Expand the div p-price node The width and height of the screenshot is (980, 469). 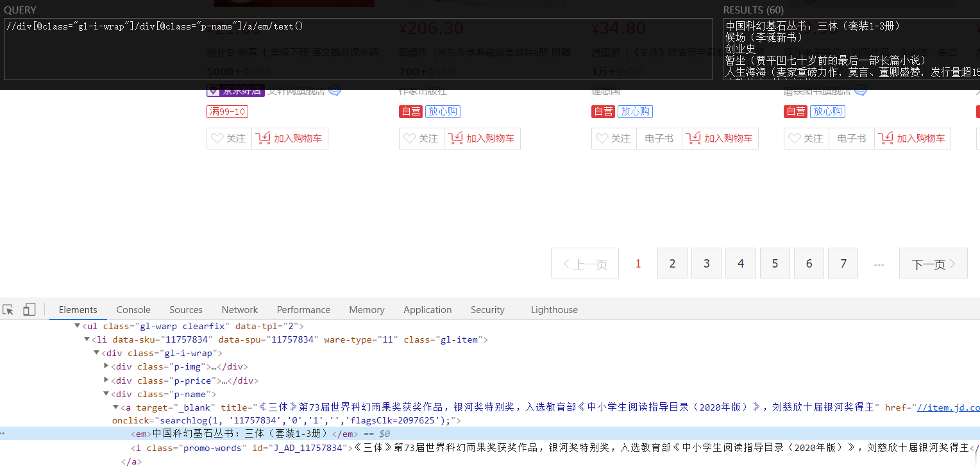(x=106, y=380)
